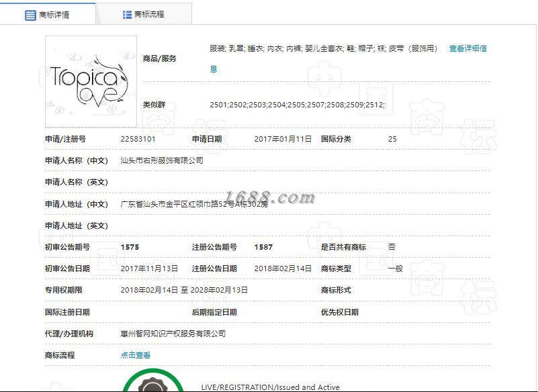
Task: Click preliminary announcement issue 1575
Action: (130, 247)
